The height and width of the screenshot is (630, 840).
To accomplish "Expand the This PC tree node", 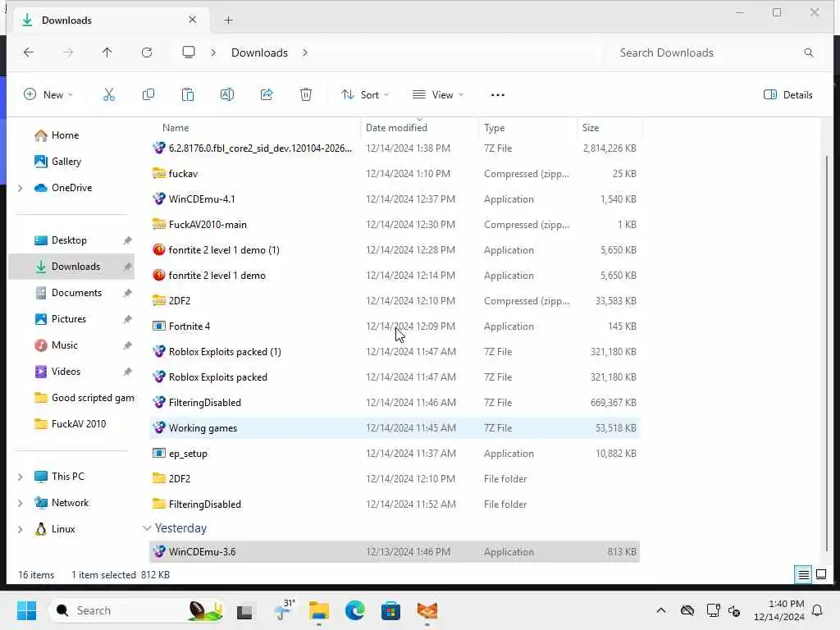I will point(21,477).
